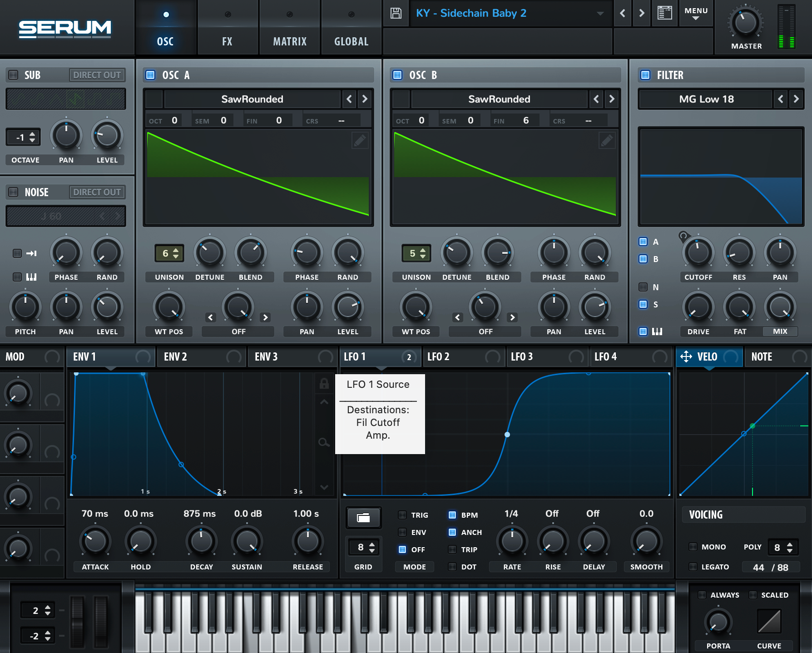Click the ENV 1 ATTACK knob
This screenshot has height=653, width=812.
95,541
